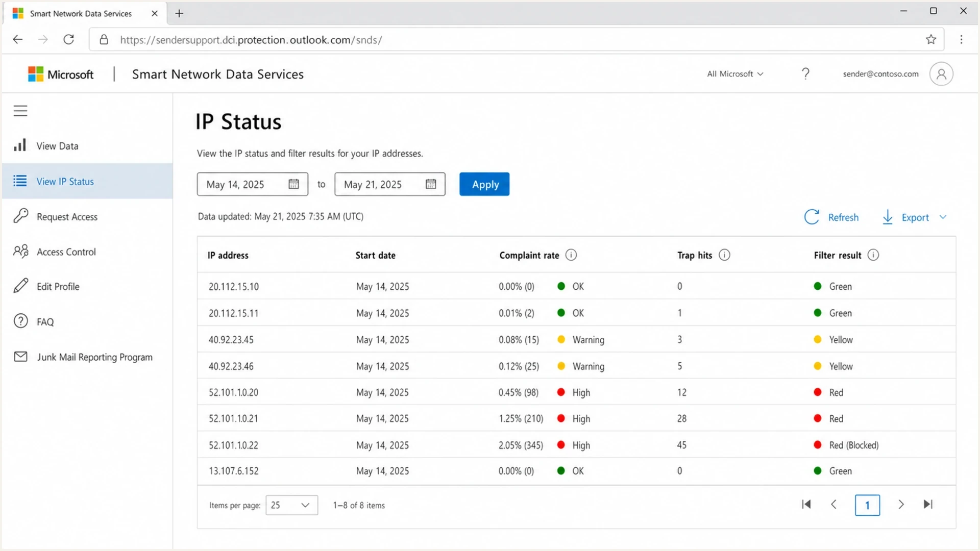Click the Complaint rate column header

529,255
